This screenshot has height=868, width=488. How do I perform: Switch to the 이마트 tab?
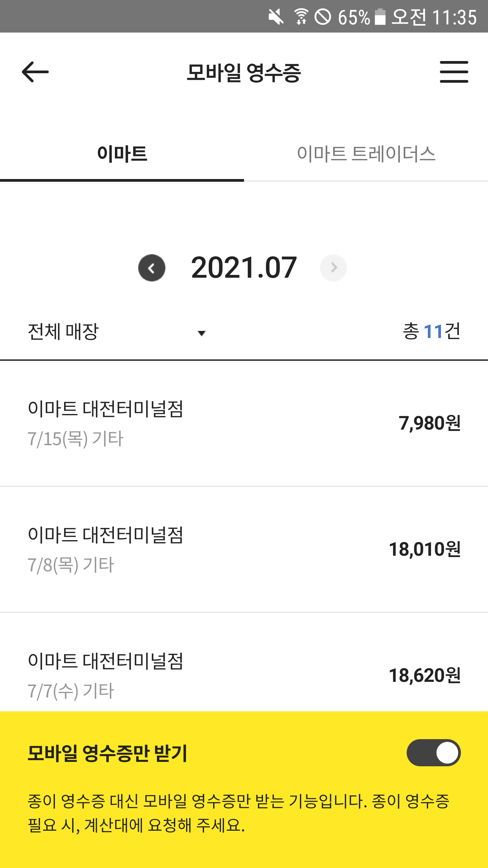[x=122, y=154]
